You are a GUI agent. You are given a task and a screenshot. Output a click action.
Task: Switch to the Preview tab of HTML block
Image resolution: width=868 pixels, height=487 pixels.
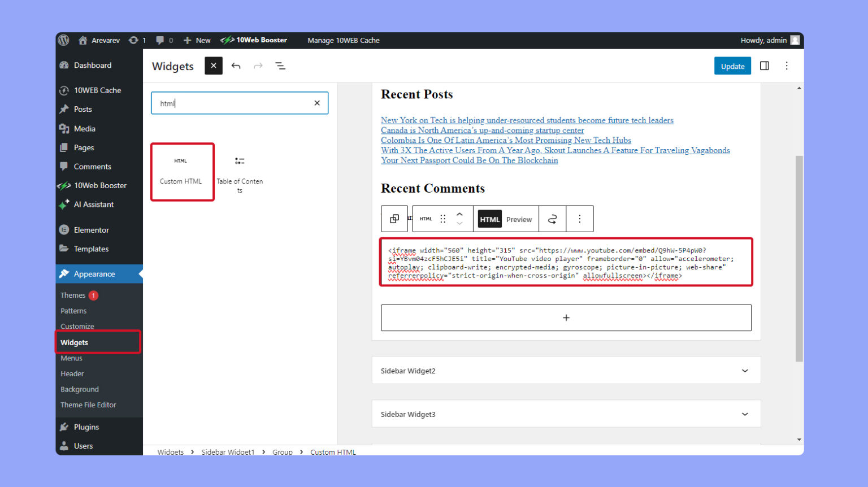tap(519, 219)
